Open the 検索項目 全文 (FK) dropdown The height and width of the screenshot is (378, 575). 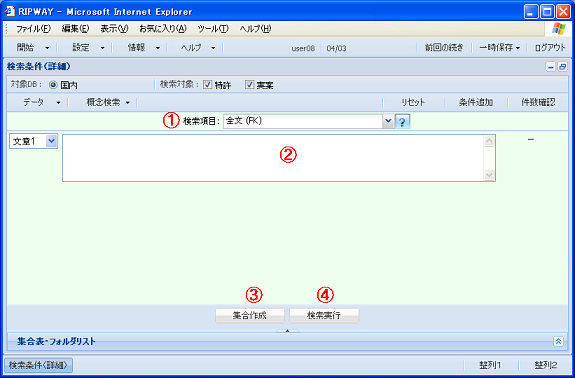(x=388, y=121)
